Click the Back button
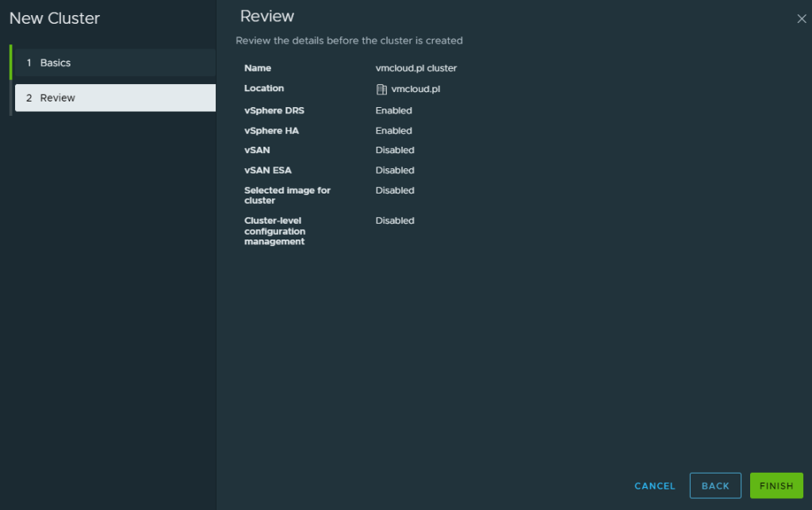This screenshot has height=510, width=812. (x=714, y=485)
